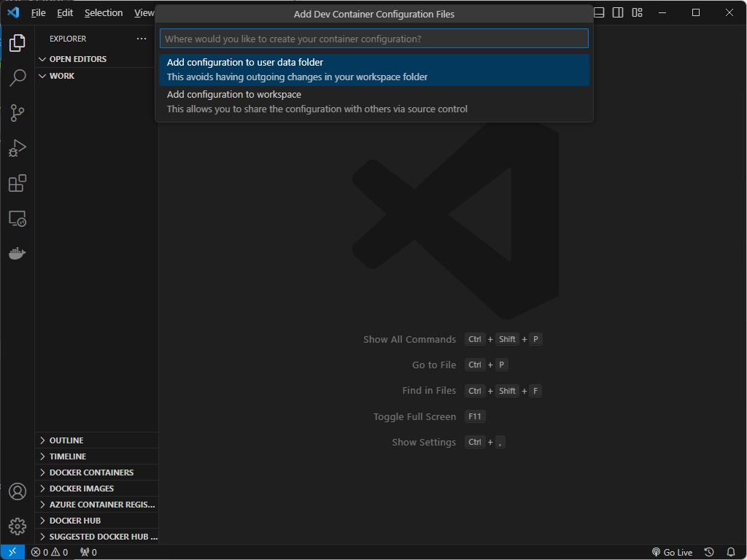This screenshot has height=560, width=747.
Task: Open Source Control view icon
Action: (18, 113)
